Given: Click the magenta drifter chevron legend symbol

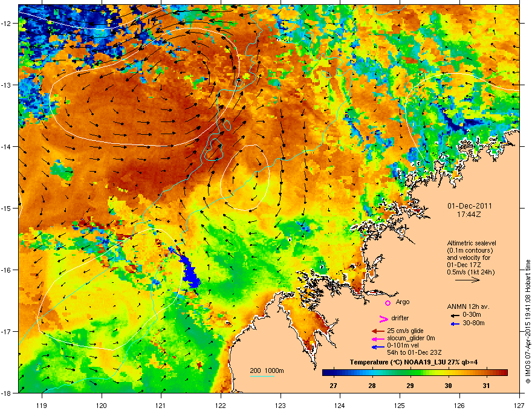Looking at the screenshot, I should point(383,319).
